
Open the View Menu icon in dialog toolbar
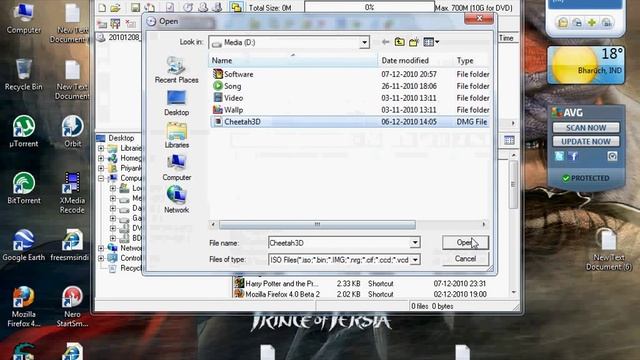431,42
